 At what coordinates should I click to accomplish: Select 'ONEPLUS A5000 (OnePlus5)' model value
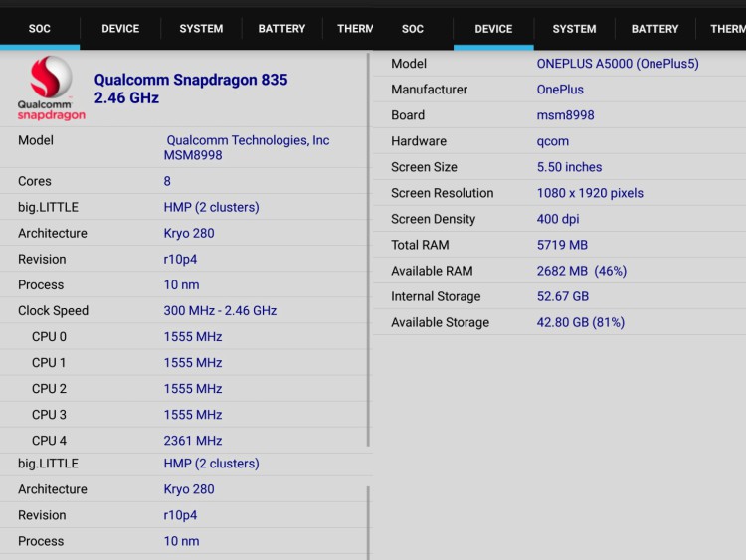coord(618,64)
